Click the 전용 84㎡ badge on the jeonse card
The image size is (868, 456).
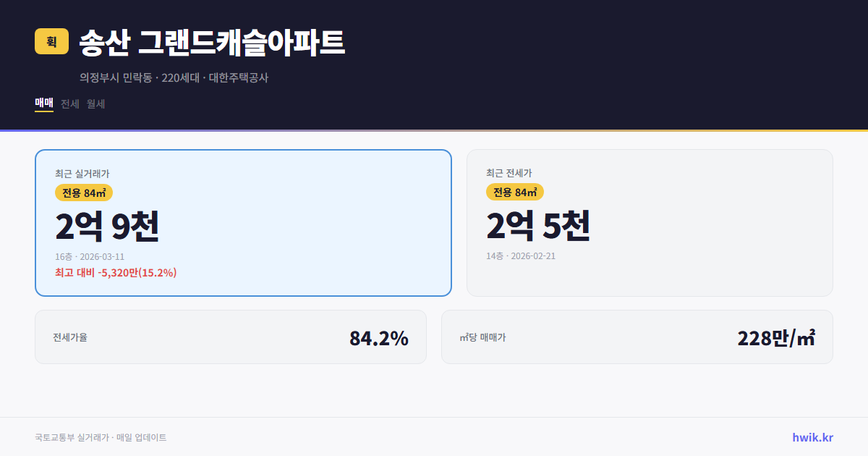click(515, 193)
